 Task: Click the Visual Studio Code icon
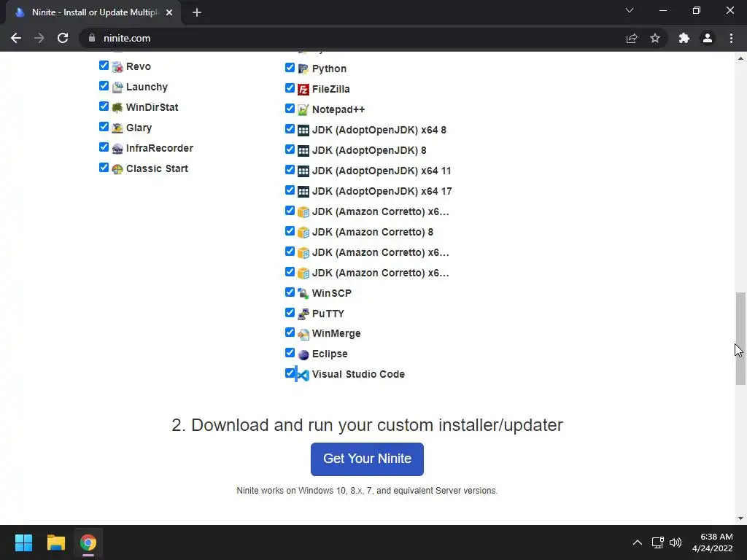pos(302,375)
